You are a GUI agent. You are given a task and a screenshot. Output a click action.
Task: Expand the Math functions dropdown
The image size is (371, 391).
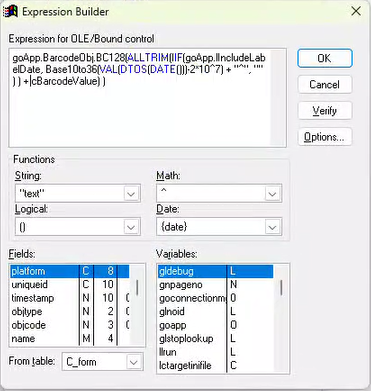pyautogui.click(x=272, y=193)
